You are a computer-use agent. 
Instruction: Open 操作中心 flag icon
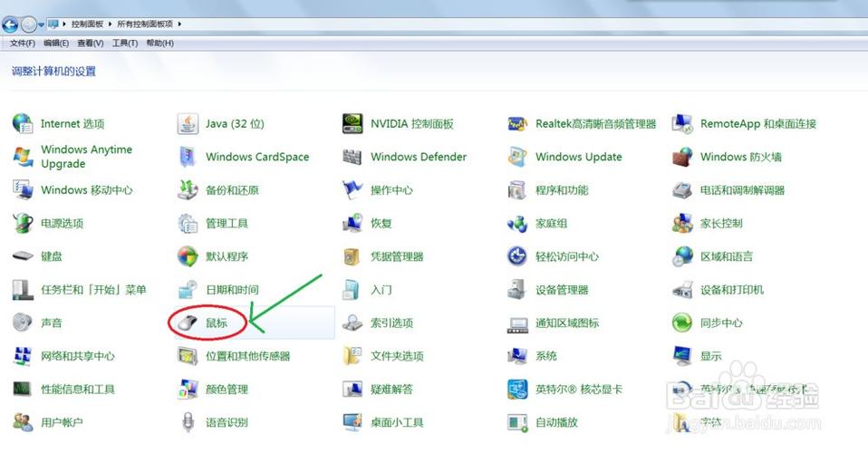(x=352, y=190)
